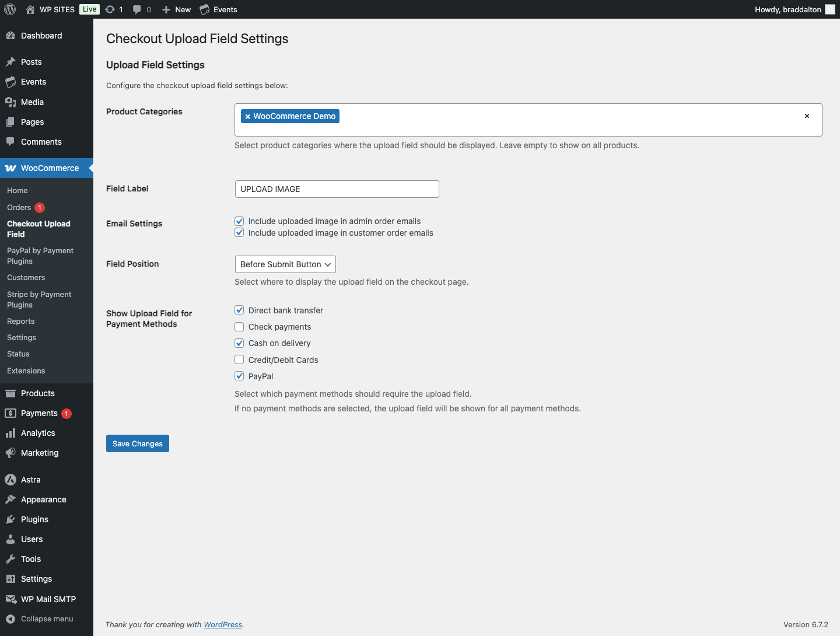Open the site home icon in admin bar
840x636 pixels.
click(x=30, y=9)
